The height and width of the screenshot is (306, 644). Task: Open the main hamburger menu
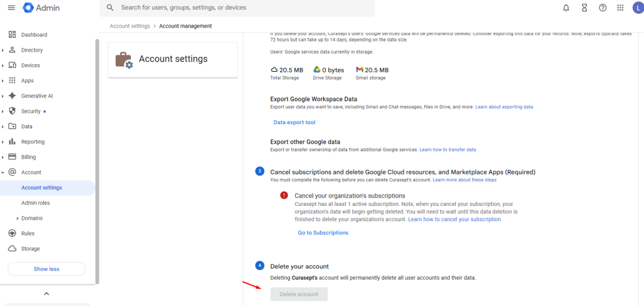coord(11,8)
